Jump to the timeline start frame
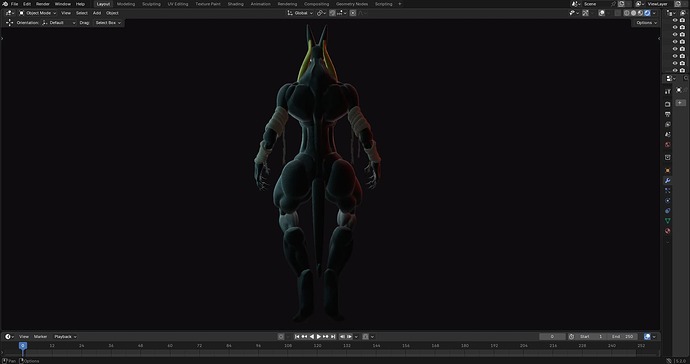The image size is (690, 364). (297, 337)
